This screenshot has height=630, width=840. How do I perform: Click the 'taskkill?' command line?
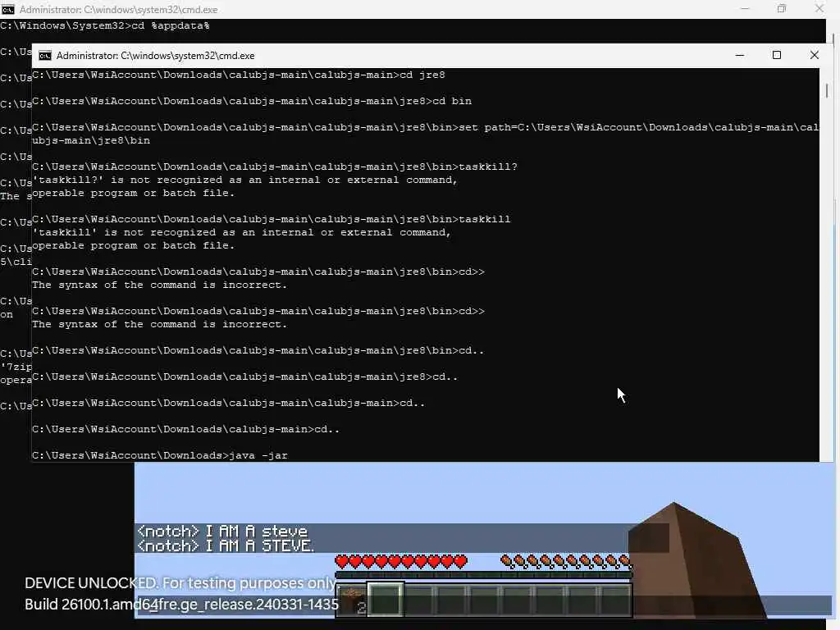click(x=275, y=167)
